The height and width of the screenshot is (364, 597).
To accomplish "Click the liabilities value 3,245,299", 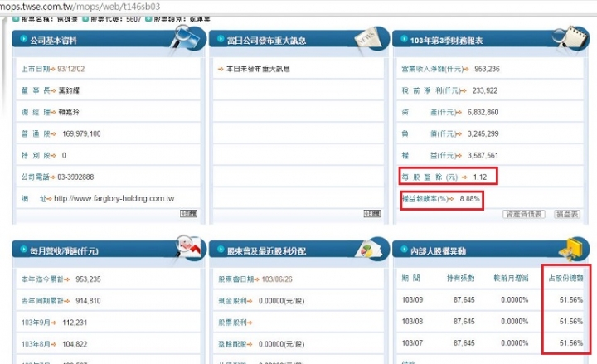I will click(483, 133).
